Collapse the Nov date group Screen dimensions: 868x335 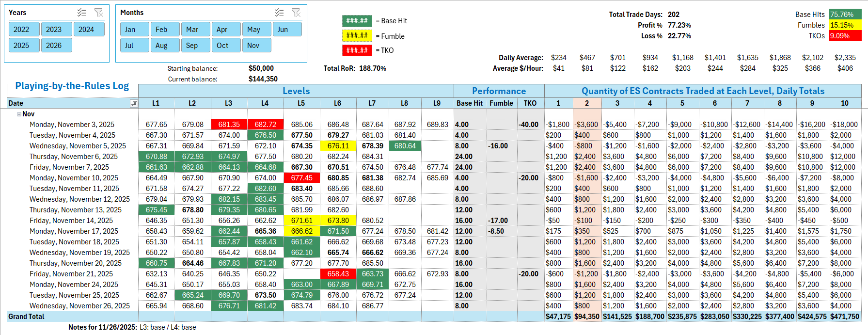[19, 114]
